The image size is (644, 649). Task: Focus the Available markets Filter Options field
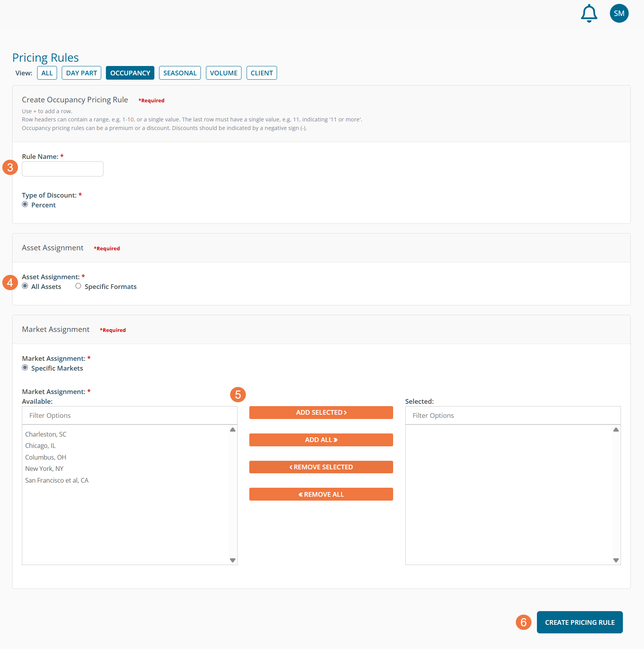click(x=129, y=415)
